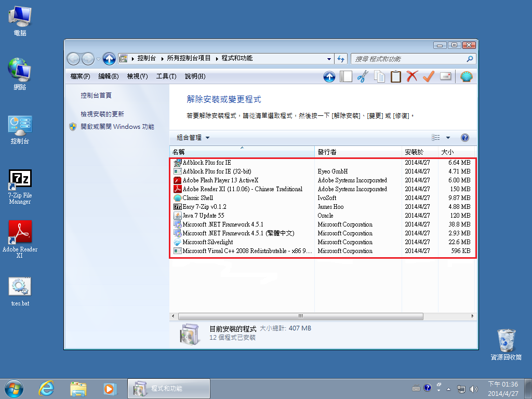Expand breadcrumb arrow between 所有控制台項目 and 程式和功能

216,59
